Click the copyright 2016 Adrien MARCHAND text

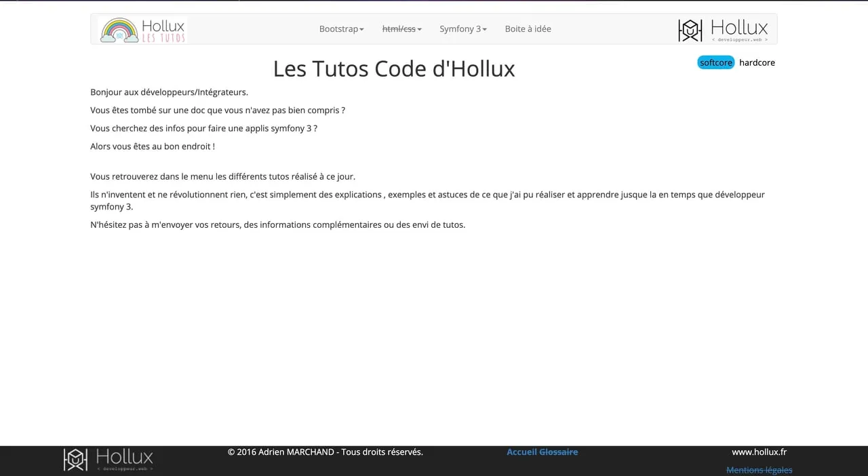tap(325, 452)
